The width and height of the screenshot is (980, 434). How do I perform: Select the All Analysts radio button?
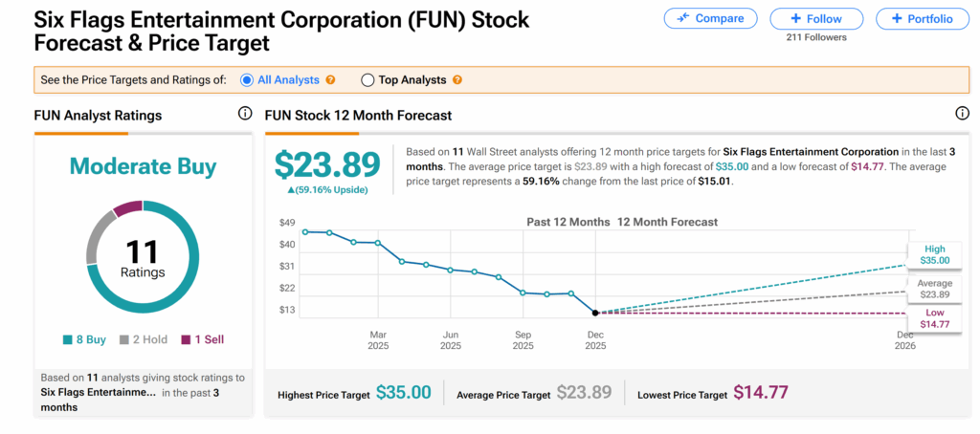point(247,80)
